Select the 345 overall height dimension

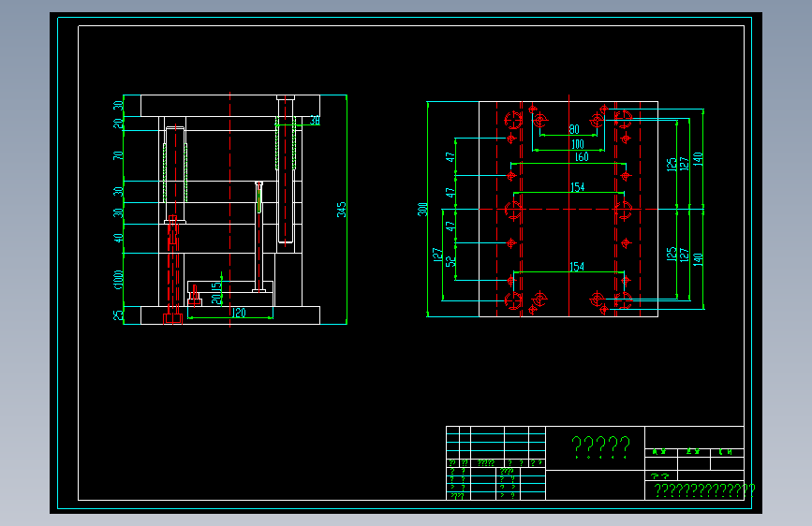point(341,210)
